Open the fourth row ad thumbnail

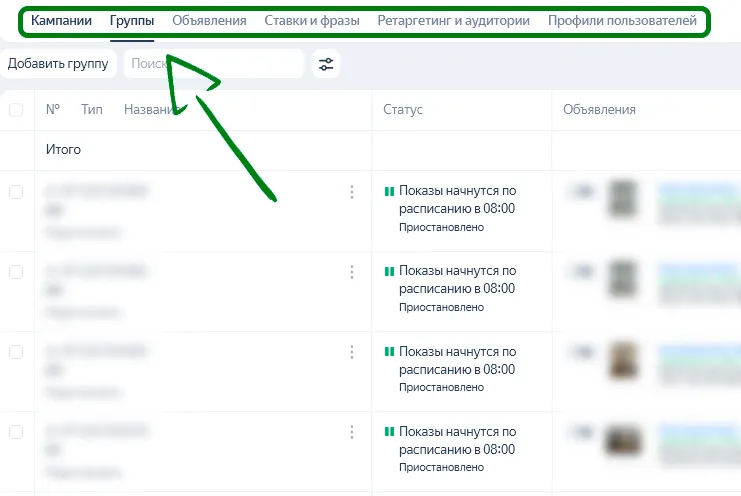click(622, 440)
